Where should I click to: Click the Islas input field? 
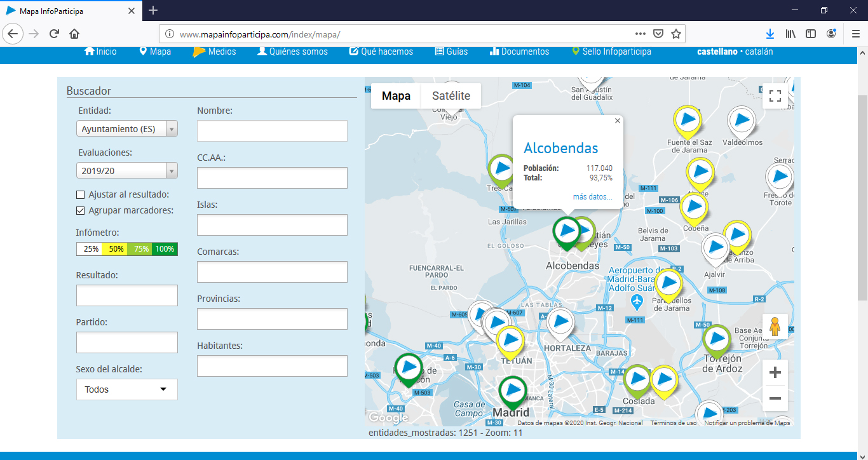tap(272, 225)
